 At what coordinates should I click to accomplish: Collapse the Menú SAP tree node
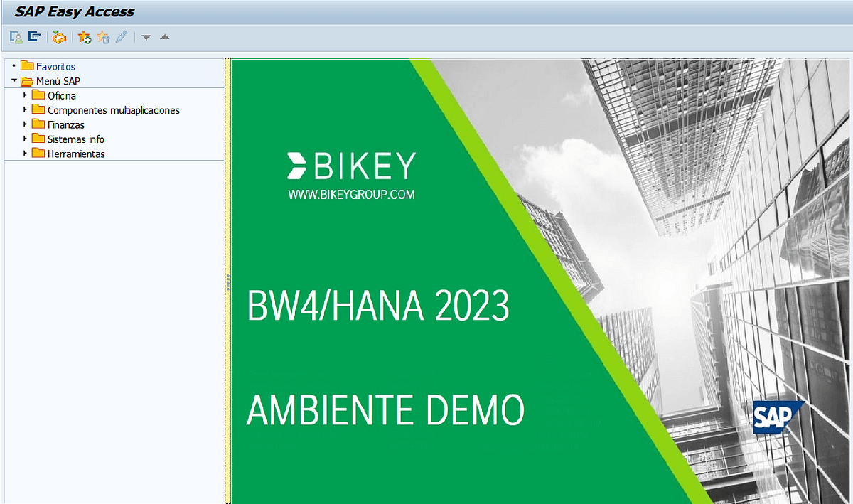(14, 81)
